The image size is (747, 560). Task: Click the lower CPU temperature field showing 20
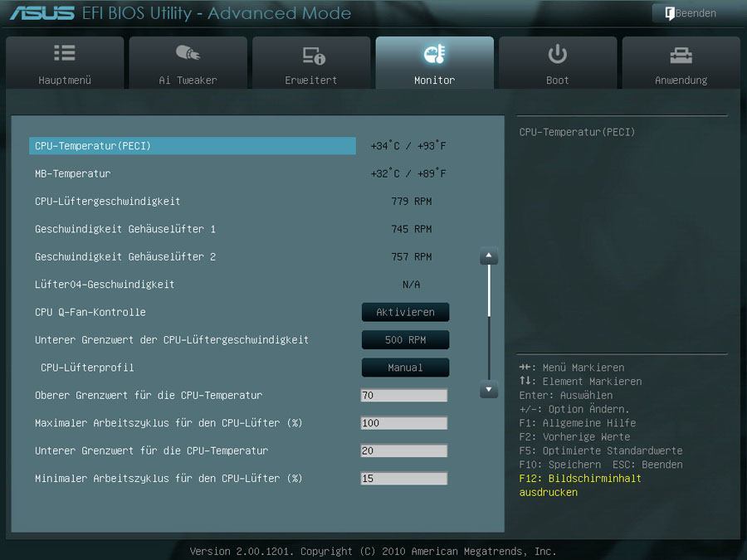(x=404, y=450)
